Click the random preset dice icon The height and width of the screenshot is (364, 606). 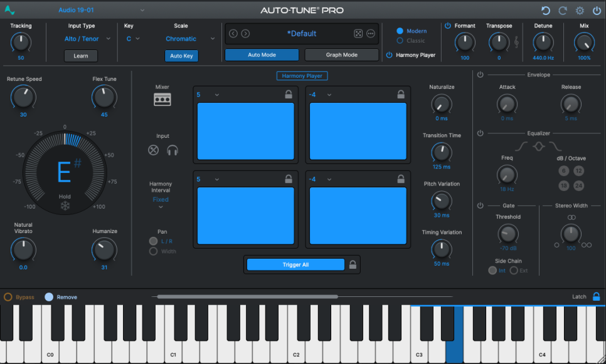(x=358, y=34)
